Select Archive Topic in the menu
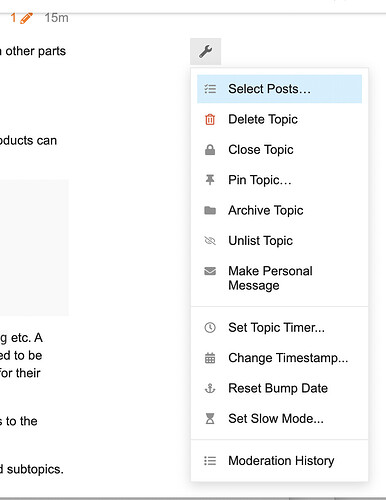Viewport: 386px width, 500px height. pos(279,210)
